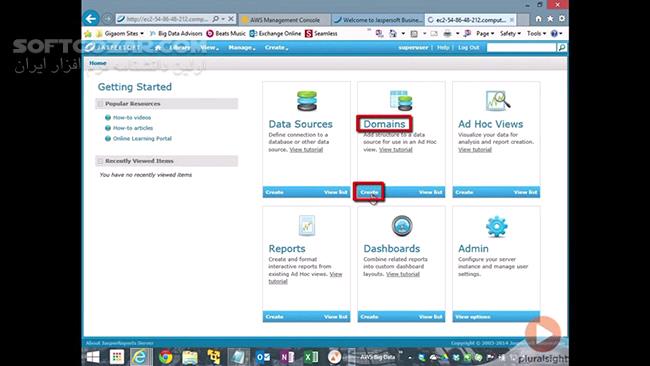
Task: Open the Exchange Online favorite
Action: point(275,34)
